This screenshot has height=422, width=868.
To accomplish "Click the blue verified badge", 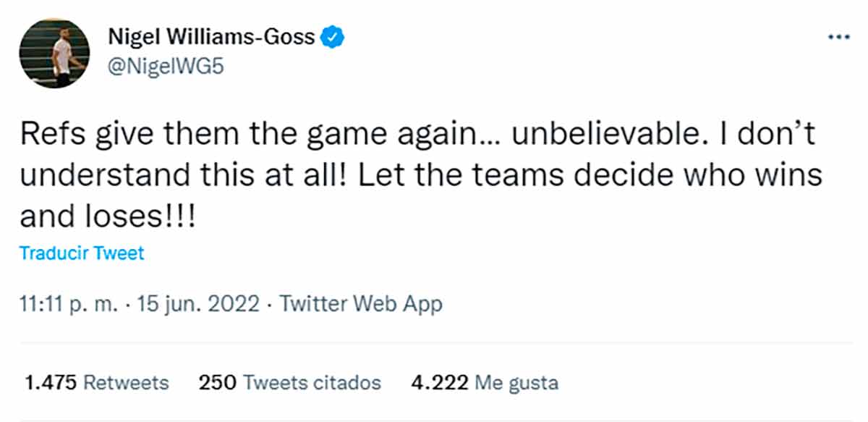I will pyautogui.click(x=333, y=35).
